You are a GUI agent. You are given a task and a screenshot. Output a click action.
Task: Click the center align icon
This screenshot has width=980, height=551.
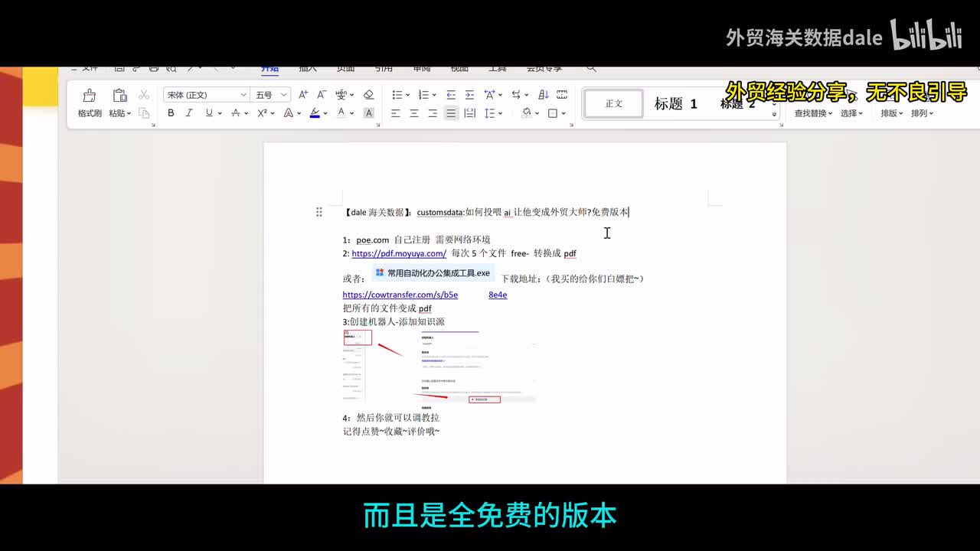pyautogui.click(x=414, y=113)
